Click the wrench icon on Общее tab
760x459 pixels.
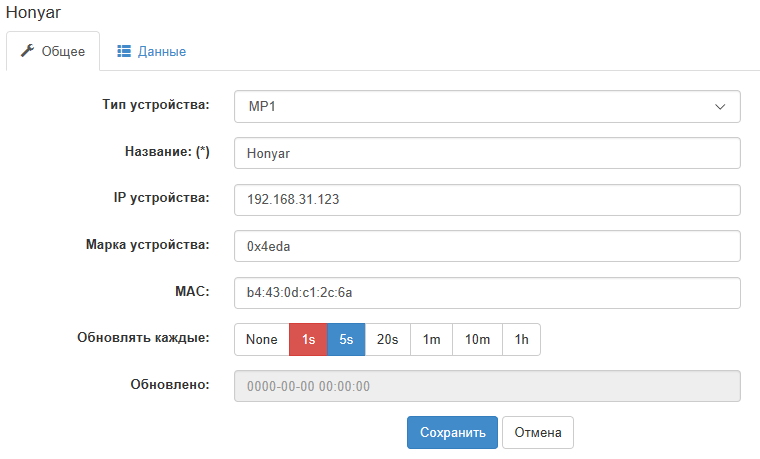pyautogui.click(x=28, y=50)
